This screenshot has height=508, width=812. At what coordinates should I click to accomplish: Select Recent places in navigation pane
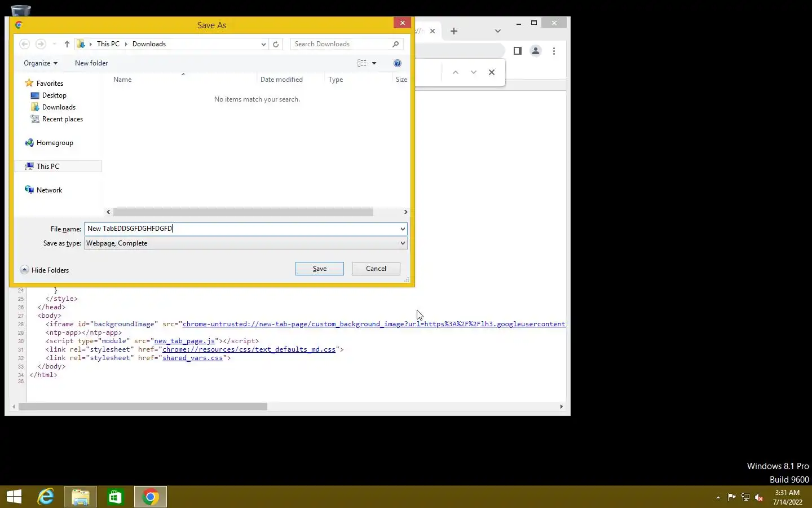(x=63, y=119)
